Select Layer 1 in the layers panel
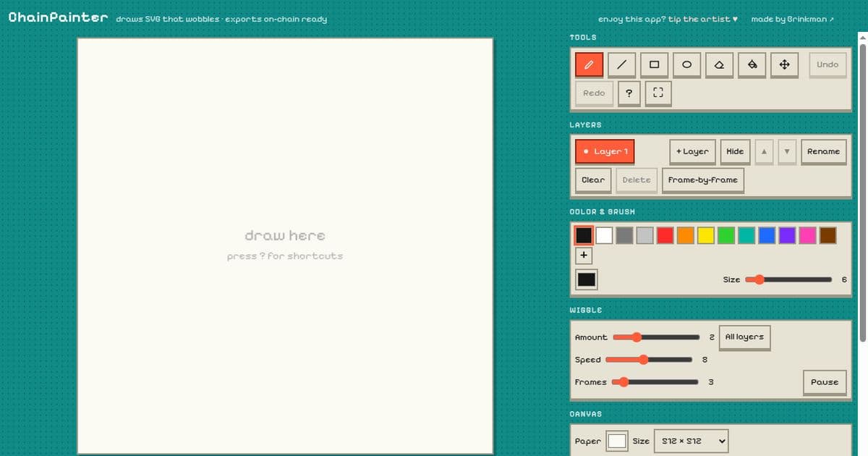Image resolution: width=868 pixels, height=456 pixels. pos(605,151)
